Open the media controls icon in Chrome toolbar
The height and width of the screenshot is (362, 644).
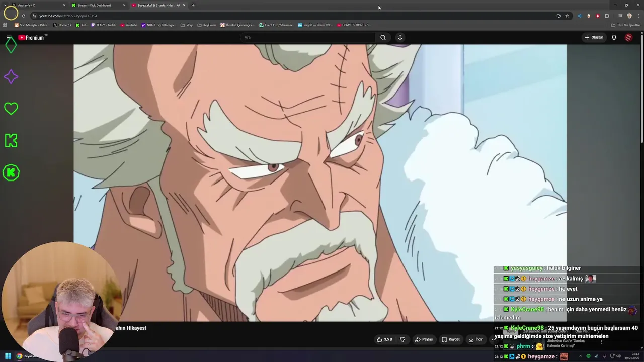pos(620,16)
